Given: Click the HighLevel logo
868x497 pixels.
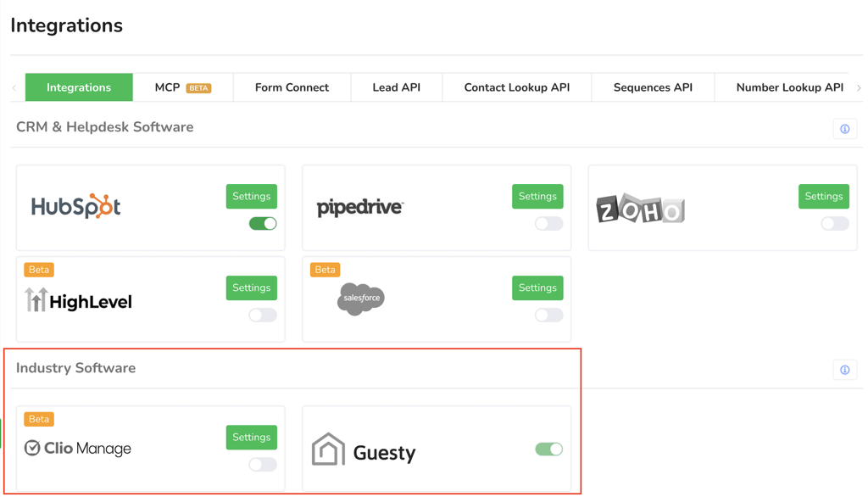Looking at the screenshot, I should click(x=78, y=300).
